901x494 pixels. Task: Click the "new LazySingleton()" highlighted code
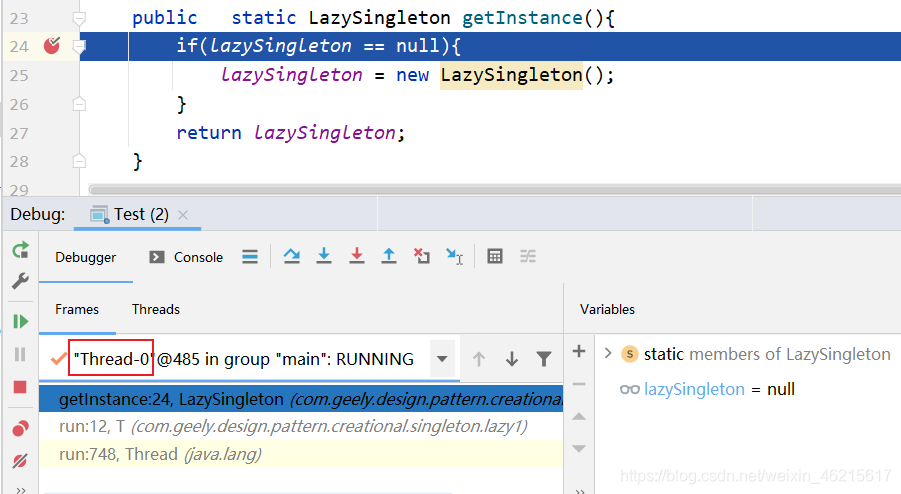click(x=511, y=75)
